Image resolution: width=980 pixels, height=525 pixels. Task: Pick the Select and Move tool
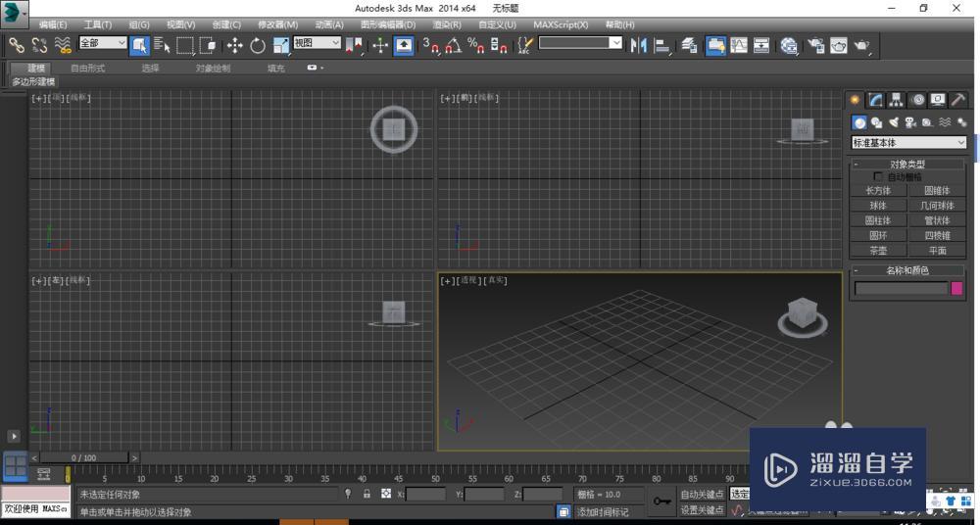point(235,45)
